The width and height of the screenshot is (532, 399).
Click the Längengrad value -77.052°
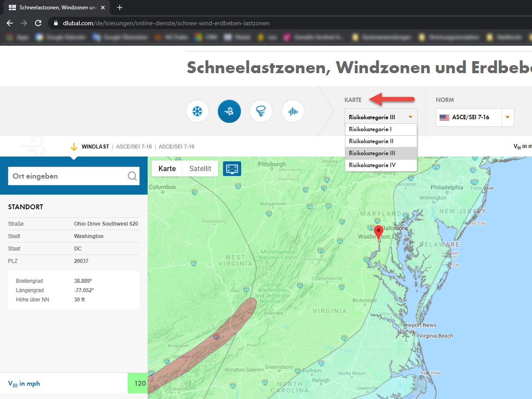click(84, 290)
